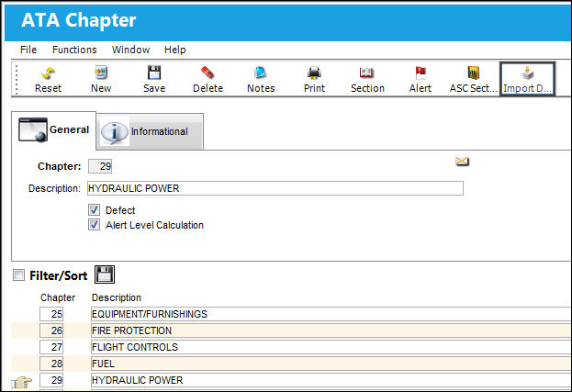
Task: Select chapter 27 cell in list
Action: tap(51, 347)
